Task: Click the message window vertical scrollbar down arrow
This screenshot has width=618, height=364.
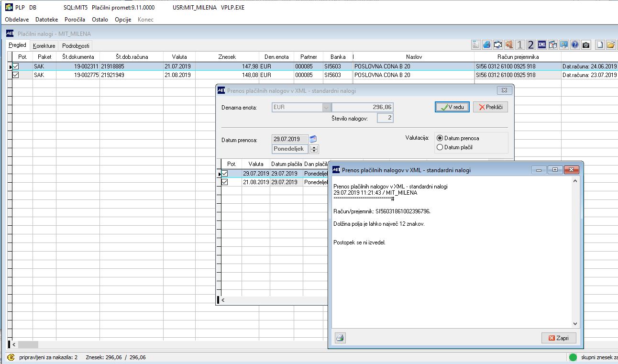Action: click(575, 324)
